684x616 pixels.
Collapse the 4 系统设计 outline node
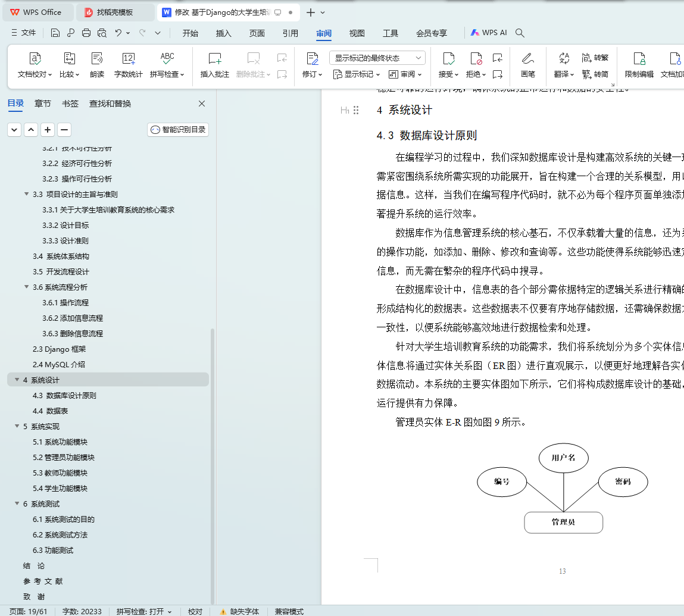[17, 380]
